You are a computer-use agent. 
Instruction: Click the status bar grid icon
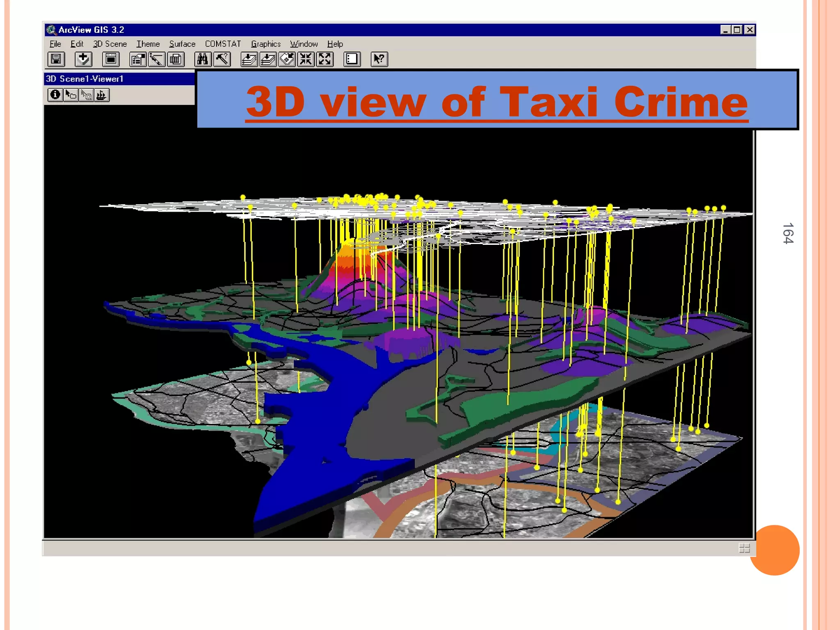click(x=744, y=548)
